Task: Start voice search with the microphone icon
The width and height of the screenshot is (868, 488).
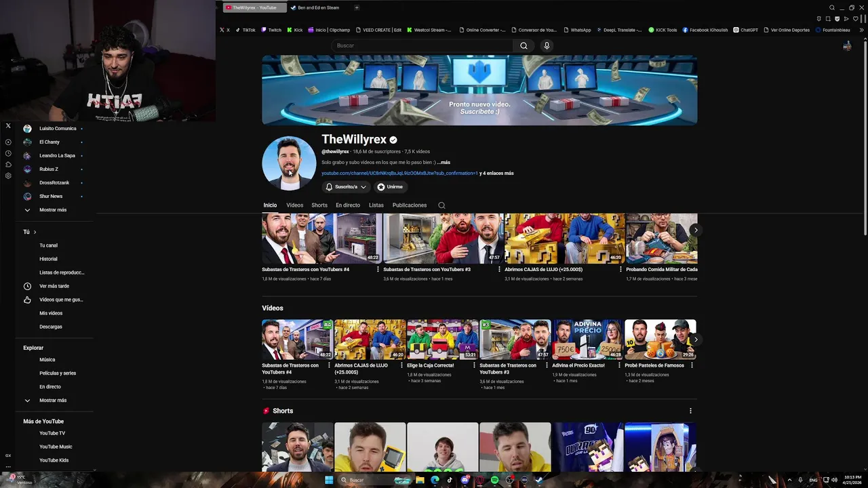Action: tap(547, 45)
